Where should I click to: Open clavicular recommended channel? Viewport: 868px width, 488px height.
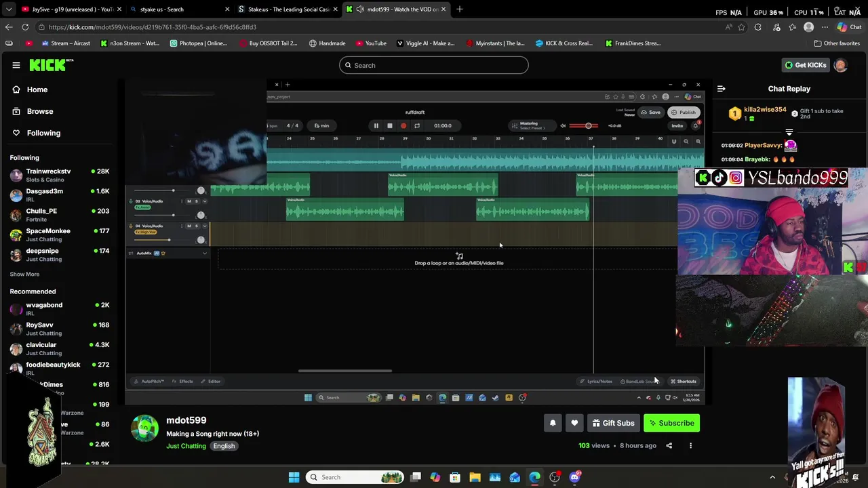60,348
